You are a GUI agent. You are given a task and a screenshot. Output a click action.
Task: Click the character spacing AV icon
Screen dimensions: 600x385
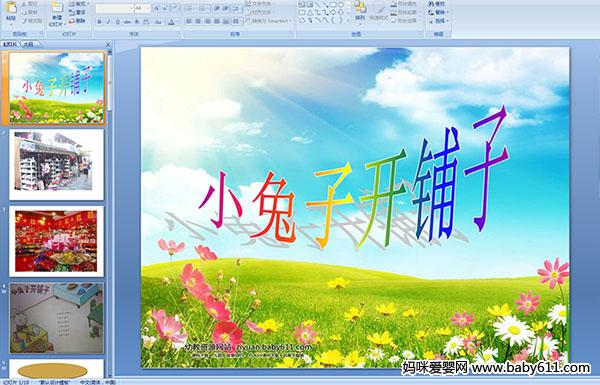(146, 22)
